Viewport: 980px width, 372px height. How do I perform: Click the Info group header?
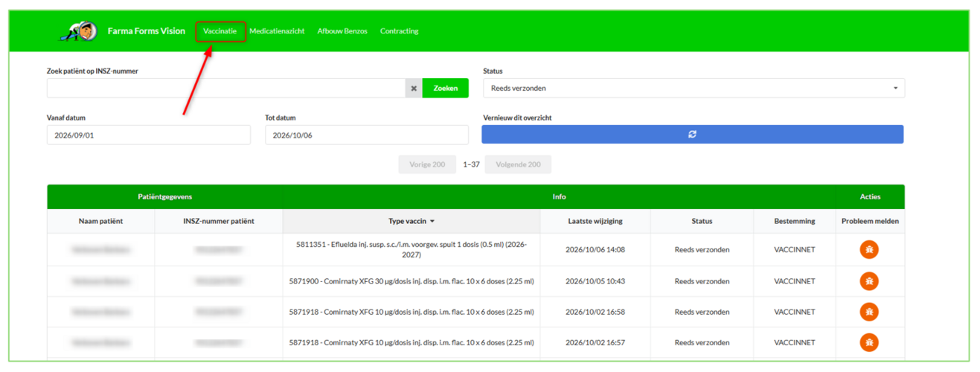coord(559,196)
